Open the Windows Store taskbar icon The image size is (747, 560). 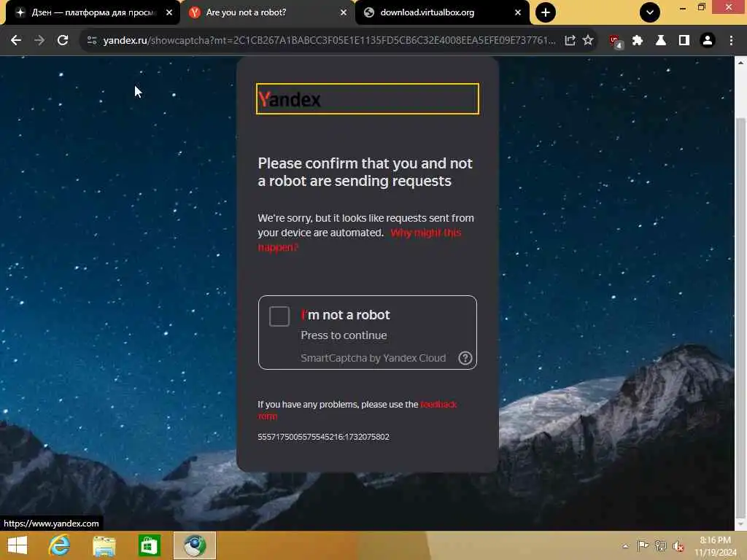[x=150, y=545]
